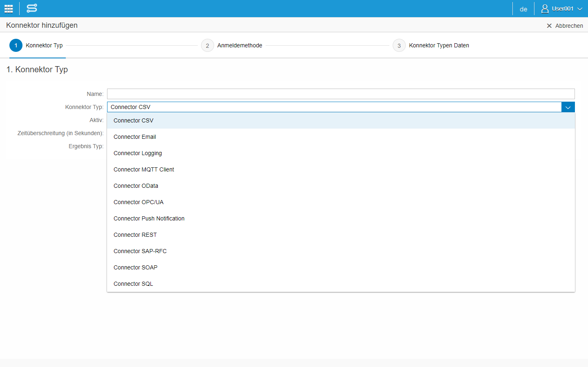The image size is (588, 367).
Task: Go to wizard step 1 Konnektor Typ
Action: [36, 45]
